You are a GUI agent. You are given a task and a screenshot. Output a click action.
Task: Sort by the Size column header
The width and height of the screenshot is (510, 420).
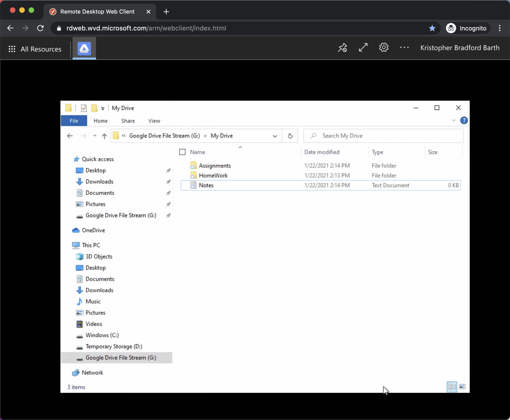point(432,152)
